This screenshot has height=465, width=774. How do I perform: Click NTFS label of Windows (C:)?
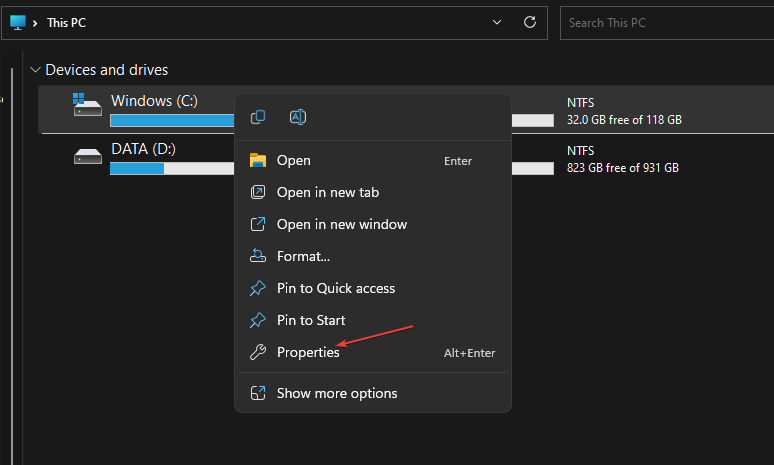click(x=580, y=103)
